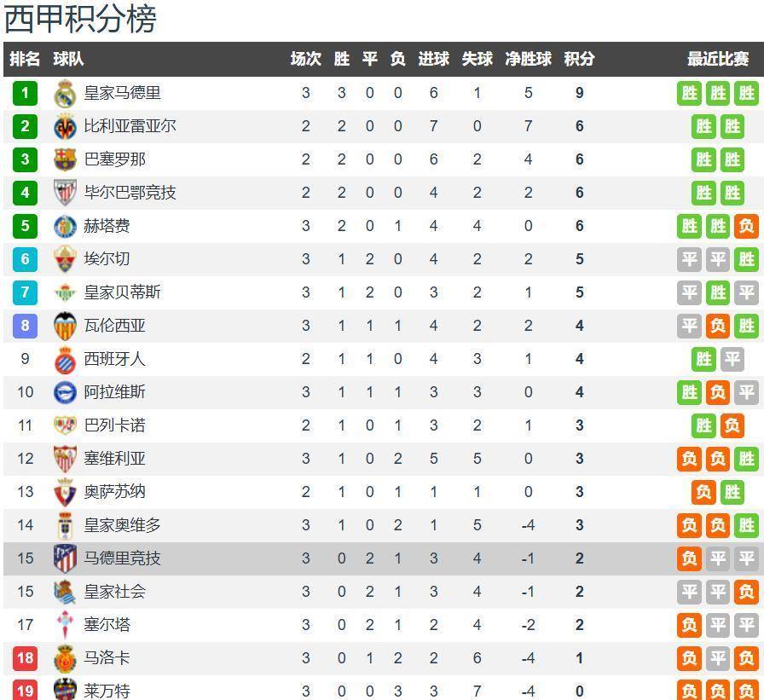Click the red rank 18 badge
The width and height of the screenshot is (764, 700).
[26, 658]
